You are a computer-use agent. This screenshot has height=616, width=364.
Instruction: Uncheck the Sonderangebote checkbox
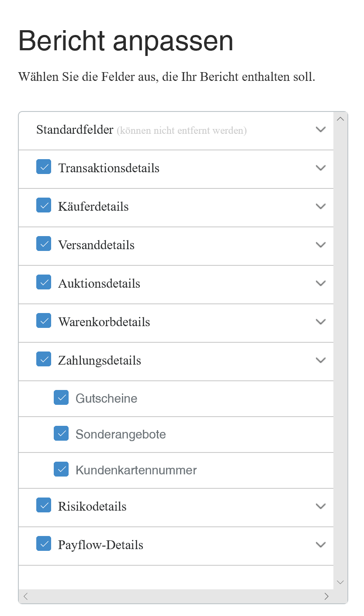(x=61, y=434)
